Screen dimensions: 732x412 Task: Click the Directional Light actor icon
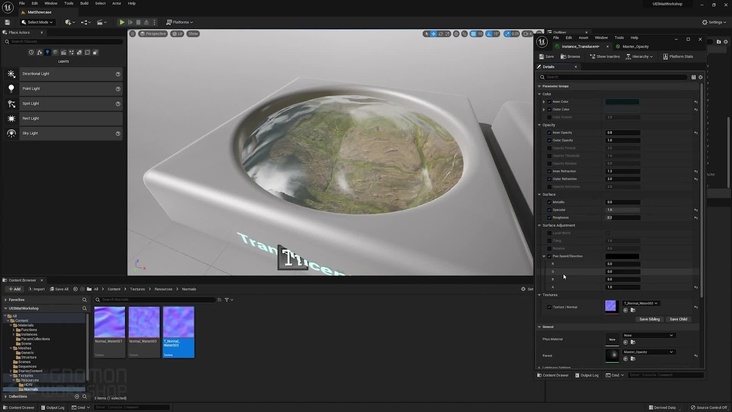pyautogui.click(x=12, y=74)
